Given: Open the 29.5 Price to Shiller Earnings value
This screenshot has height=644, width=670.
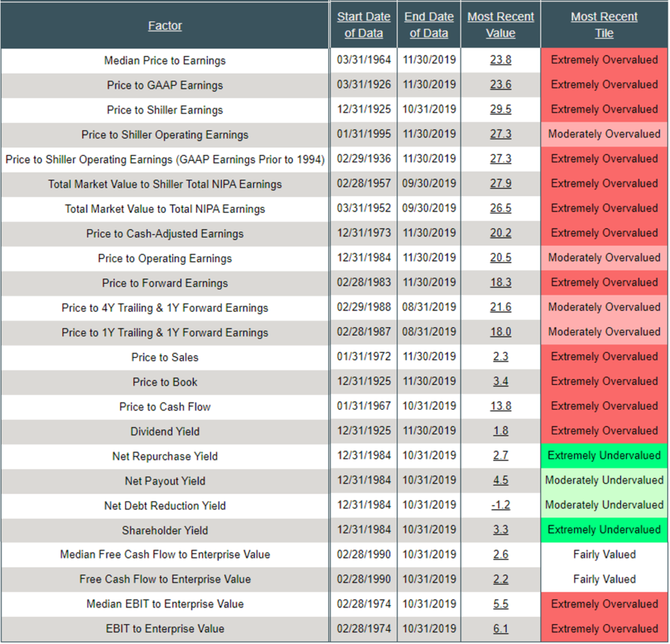Looking at the screenshot, I should 501,109.
